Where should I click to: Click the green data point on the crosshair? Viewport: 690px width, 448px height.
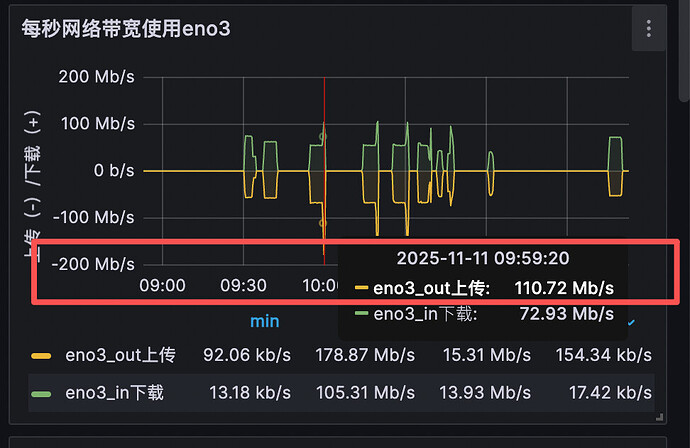click(x=322, y=136)
